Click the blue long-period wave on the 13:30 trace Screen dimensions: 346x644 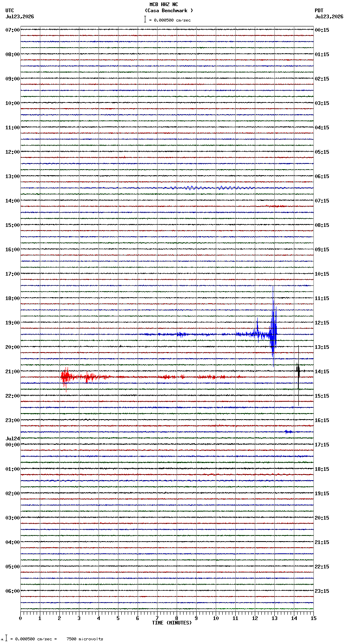(209, 188)
